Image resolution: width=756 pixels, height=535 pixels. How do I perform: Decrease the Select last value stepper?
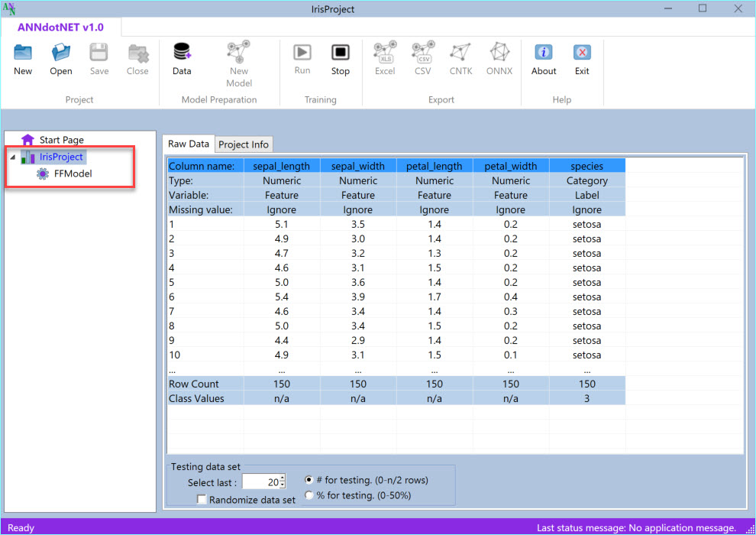(x=283, y=485)
